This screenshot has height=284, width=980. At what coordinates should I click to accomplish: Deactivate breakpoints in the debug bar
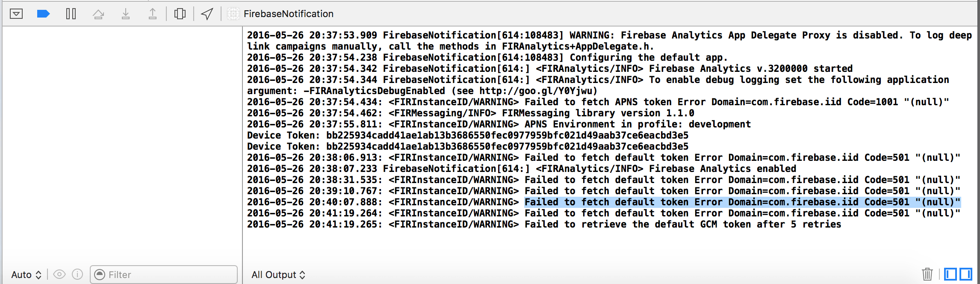[43, 13]
